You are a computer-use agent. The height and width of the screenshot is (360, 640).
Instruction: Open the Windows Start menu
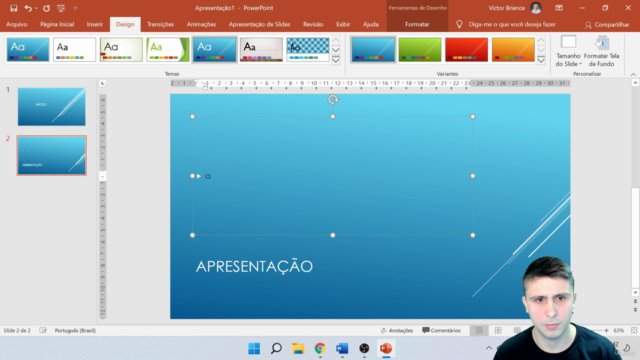(x=254, y=349)
